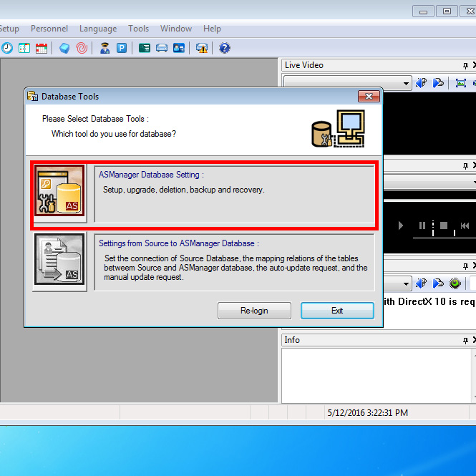Select 'ASManager Database Setting :' text

pos(151,175)
